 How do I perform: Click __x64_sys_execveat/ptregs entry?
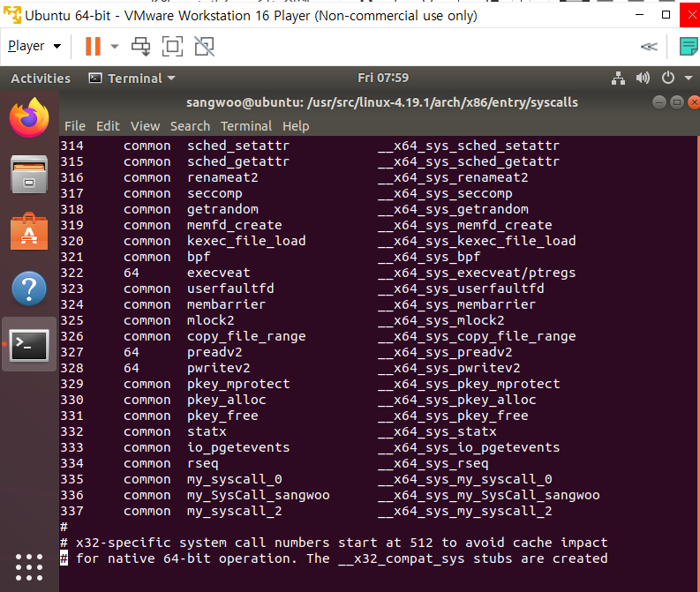[x=477, y=273]
